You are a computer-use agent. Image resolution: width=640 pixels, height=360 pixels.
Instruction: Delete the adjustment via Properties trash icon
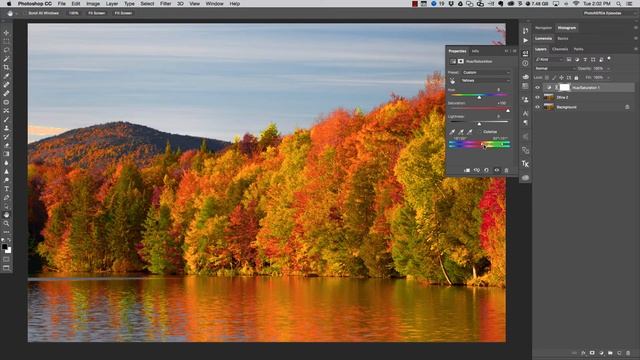pyautogui.click(x=506, y=170)
